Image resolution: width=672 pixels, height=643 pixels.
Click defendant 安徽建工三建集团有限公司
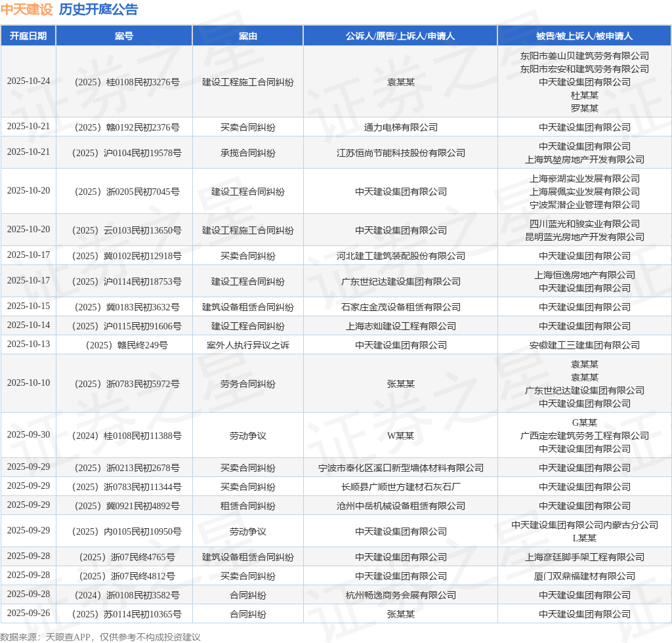click(585, 345)
